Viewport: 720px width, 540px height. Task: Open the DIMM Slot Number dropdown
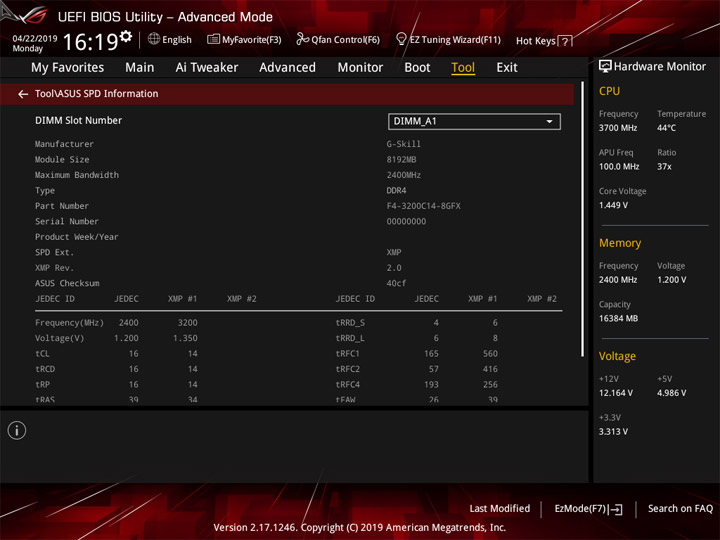[474, 121]
